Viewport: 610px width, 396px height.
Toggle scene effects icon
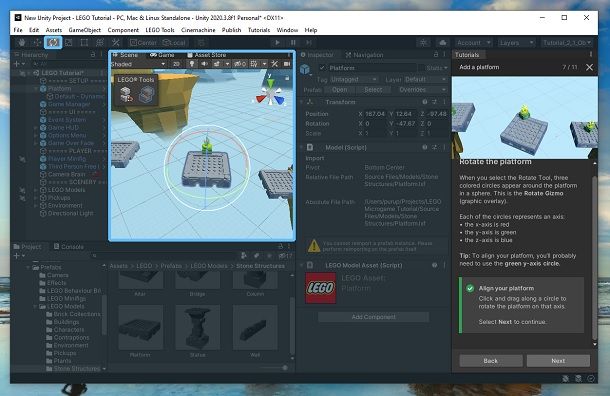click(x=216, y=64)
